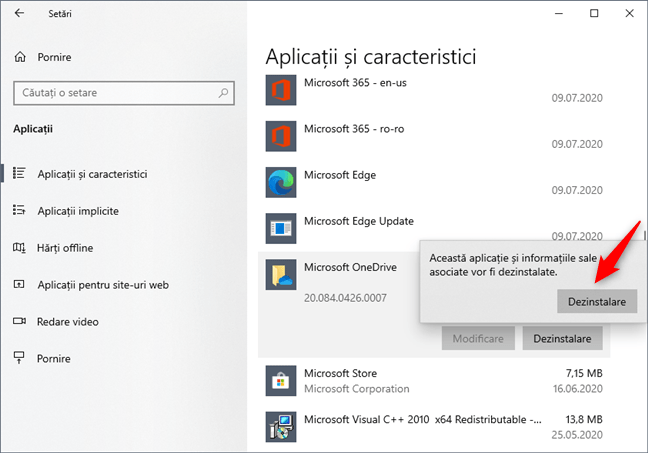Click the Aplicații și caracteristici list icon
Viewport: 648px width, 453px height.
click(x=19, y=173)
